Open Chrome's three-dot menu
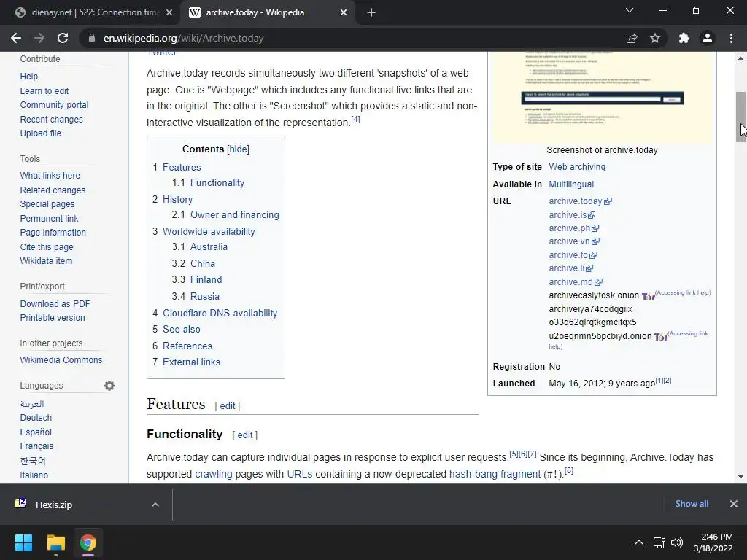The image size is (747, 560). 731,38
